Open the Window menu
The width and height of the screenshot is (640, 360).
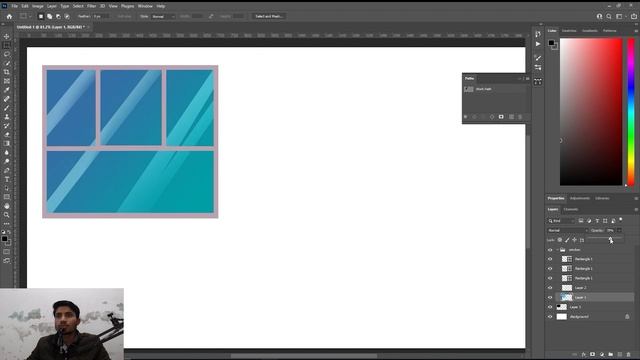(145, 6)
